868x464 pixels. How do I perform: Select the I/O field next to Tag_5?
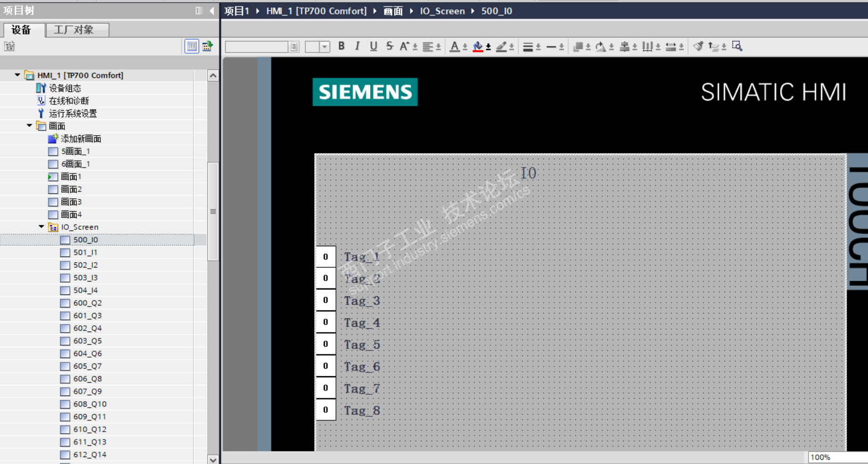[x=326, y=344]
